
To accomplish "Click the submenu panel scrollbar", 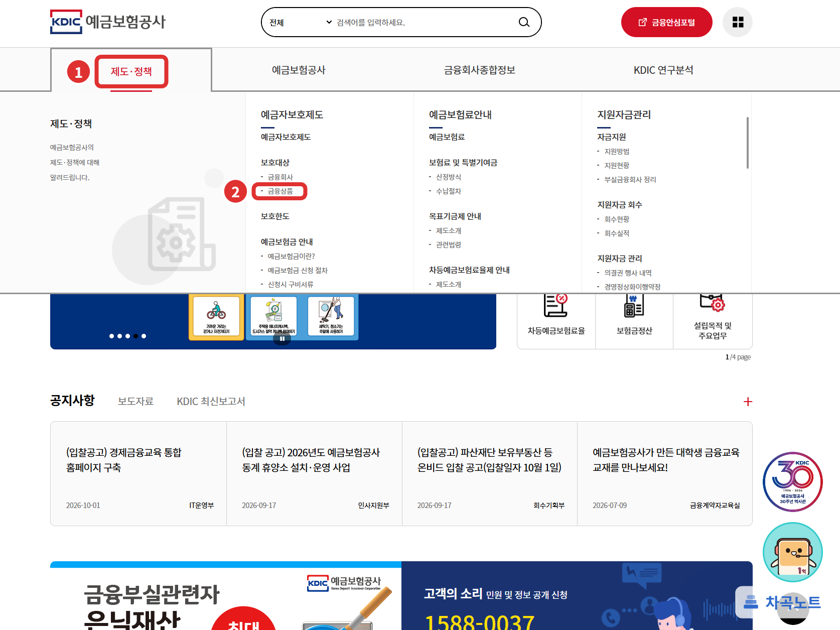I will (x=748, y=143).
